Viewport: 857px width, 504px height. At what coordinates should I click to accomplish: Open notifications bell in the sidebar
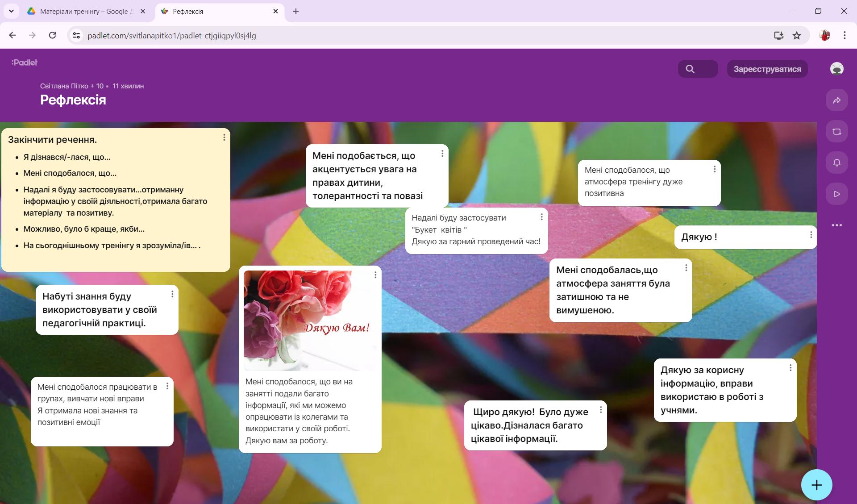point(836,163)
